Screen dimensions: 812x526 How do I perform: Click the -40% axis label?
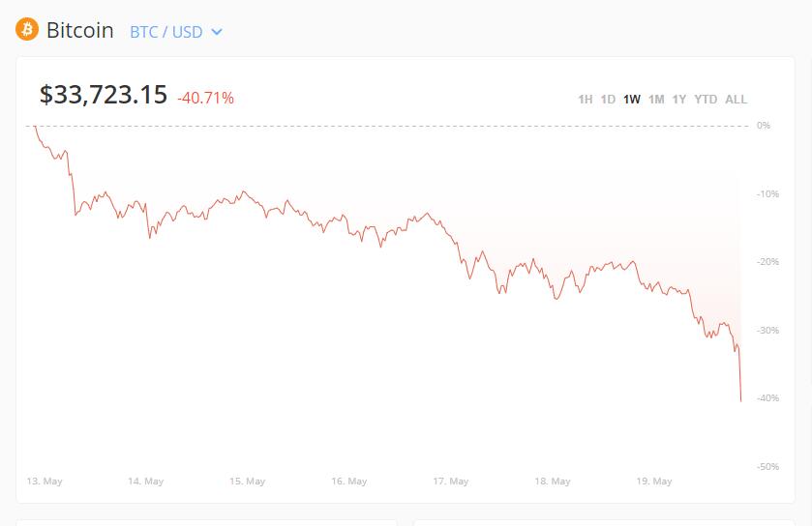[x=767, y=398]
